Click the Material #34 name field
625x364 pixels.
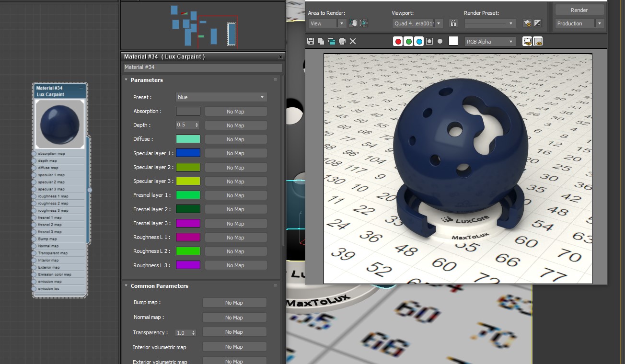point(202,68)
